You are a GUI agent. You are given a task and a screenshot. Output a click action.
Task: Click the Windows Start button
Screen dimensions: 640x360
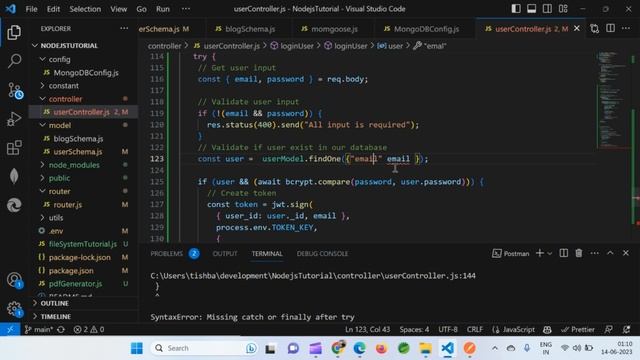pyautogui.click(x=137, y=348)
